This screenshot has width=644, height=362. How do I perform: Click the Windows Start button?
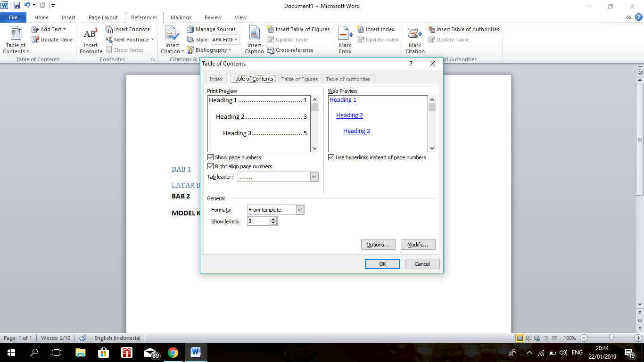coord(11,353)
